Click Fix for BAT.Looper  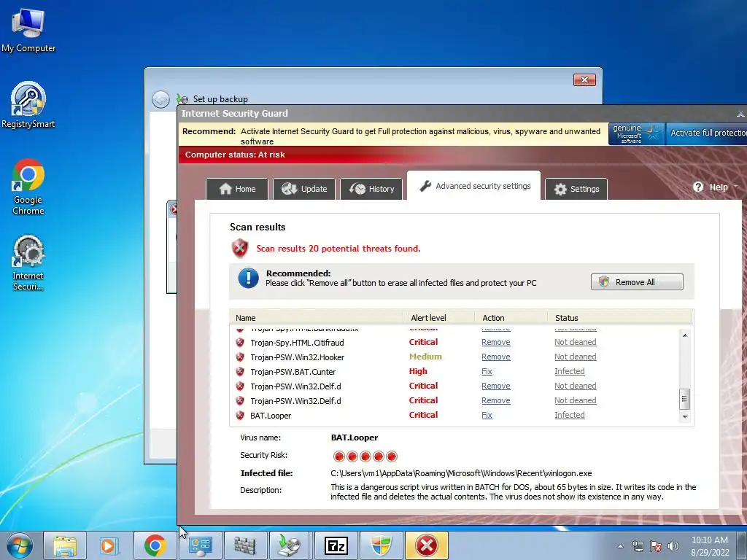(x=487, y=415)
